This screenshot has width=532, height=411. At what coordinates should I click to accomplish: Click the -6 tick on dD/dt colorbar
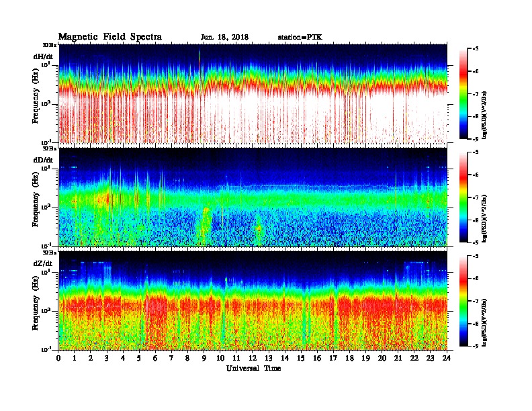click(476, 175)
